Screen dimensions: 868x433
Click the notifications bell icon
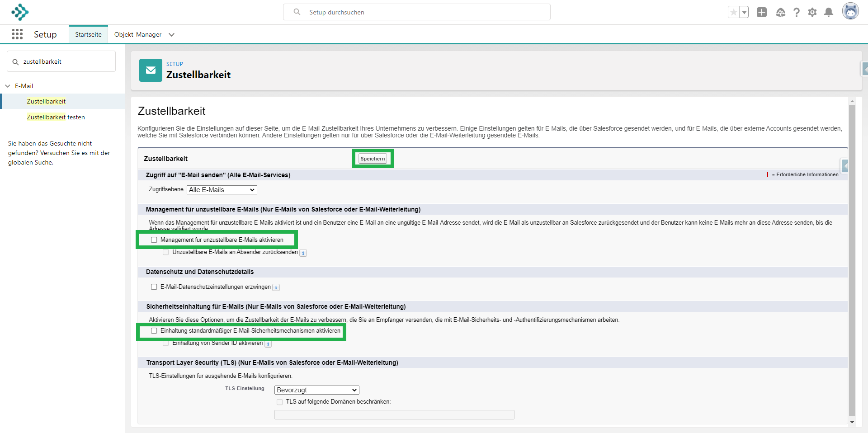click(x=828, y=12)
